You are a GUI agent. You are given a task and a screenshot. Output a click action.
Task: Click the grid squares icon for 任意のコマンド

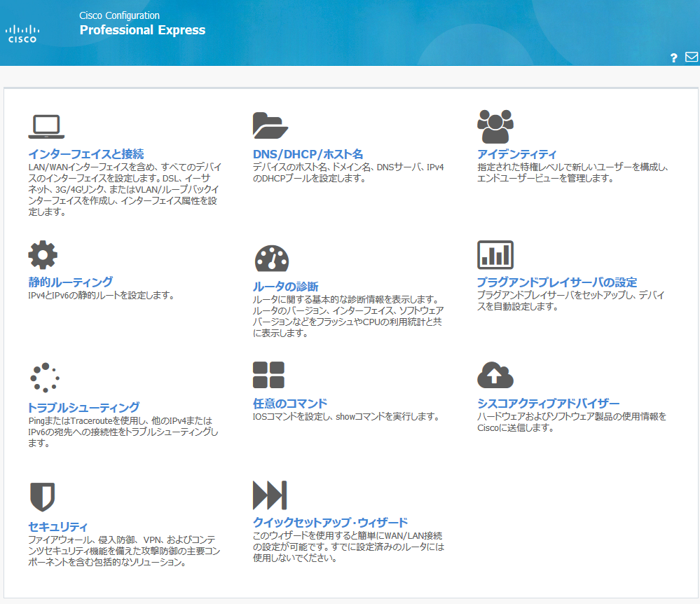point(268,375)
